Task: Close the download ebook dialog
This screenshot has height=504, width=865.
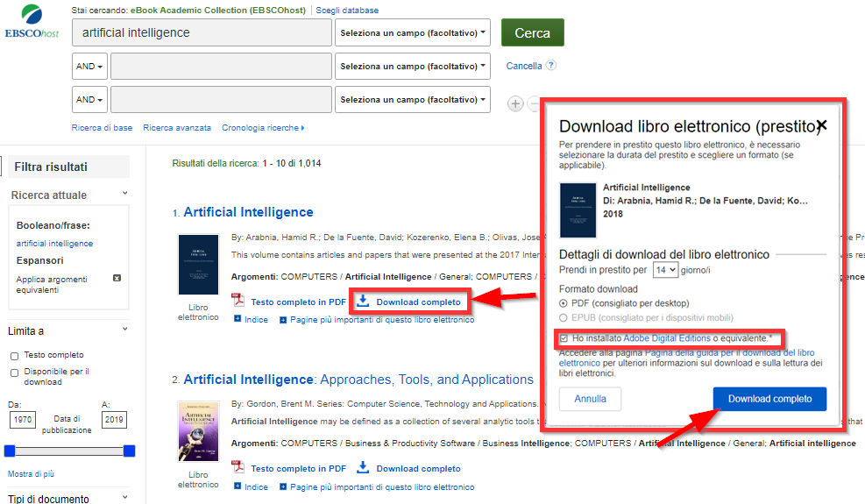Action: [821, 125]
